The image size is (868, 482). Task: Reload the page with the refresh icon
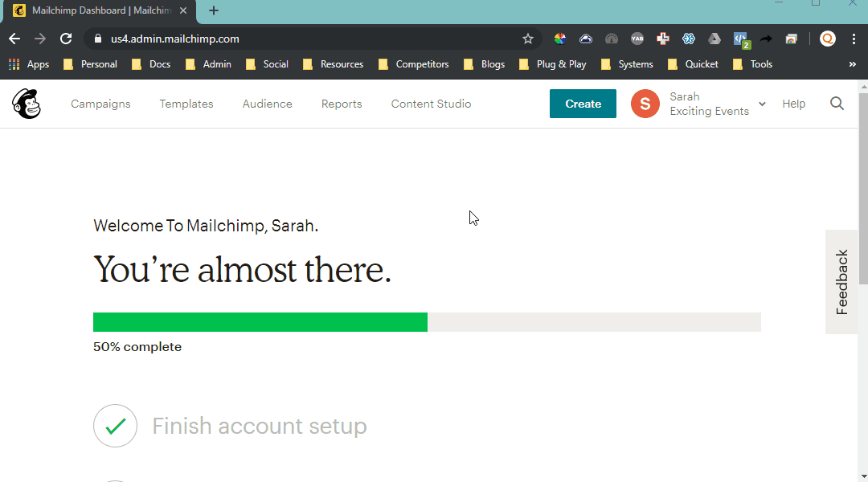point(66,39)
